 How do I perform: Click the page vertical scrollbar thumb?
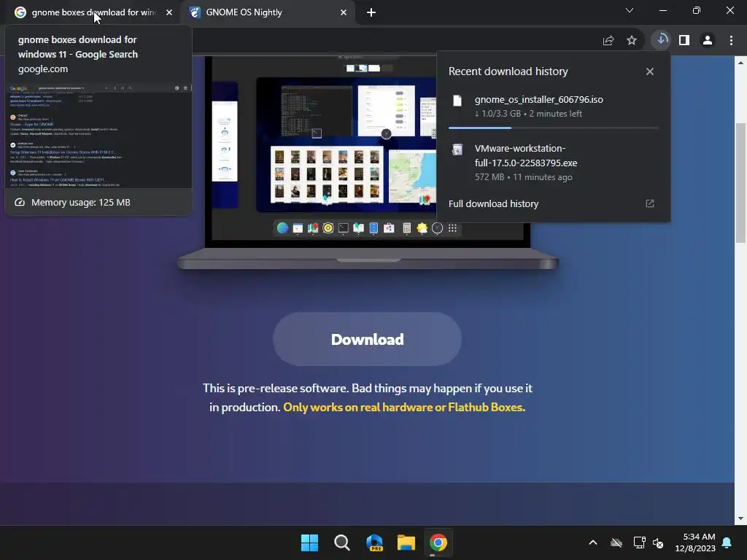740,183
